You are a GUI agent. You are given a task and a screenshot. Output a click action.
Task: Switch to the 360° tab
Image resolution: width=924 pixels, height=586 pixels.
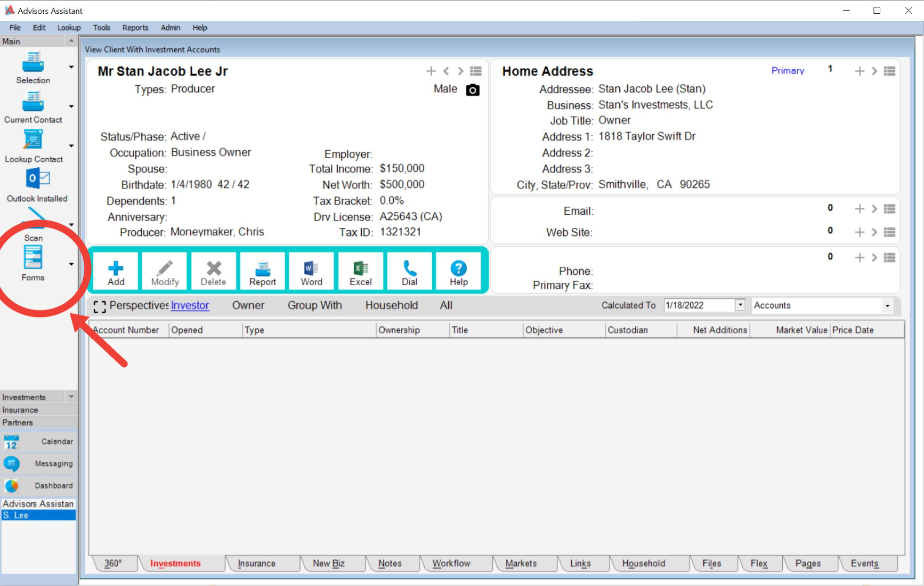click(113, 563)
